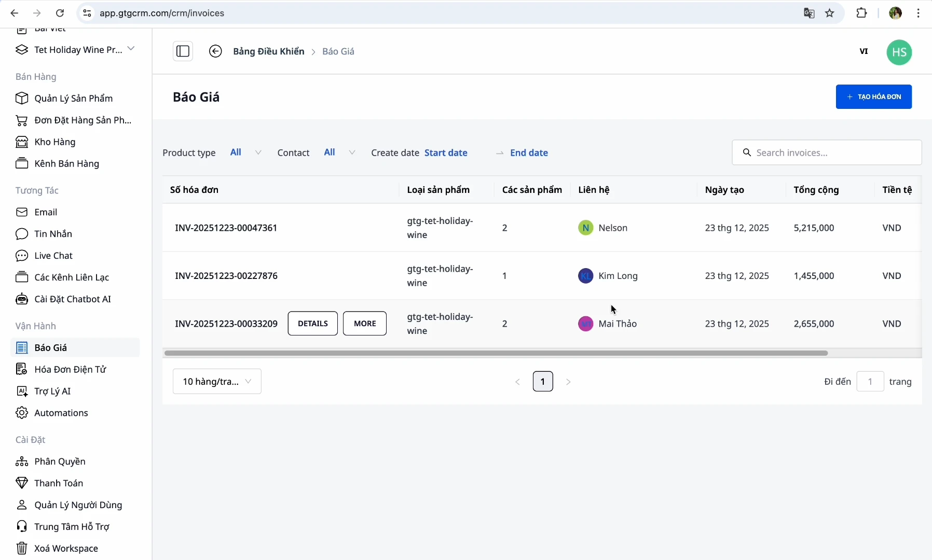This screenshot has width=932, height=560.
Task: Open the Contact filter dropdown
Action: coord(339,152)
